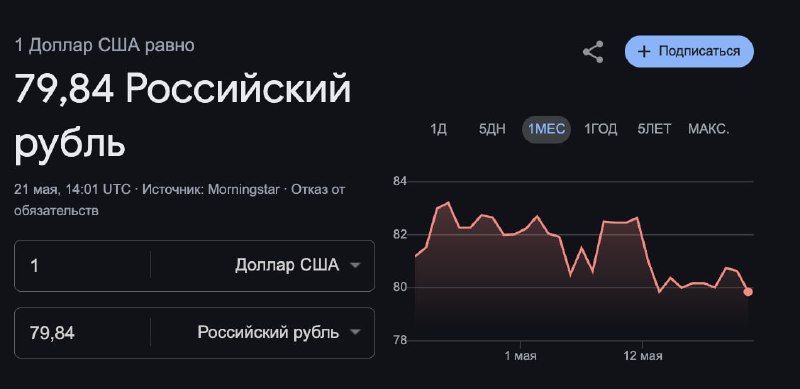Select the 1МЕС time range tab
This screenshot has height=389, width=800.
[546, 129]
